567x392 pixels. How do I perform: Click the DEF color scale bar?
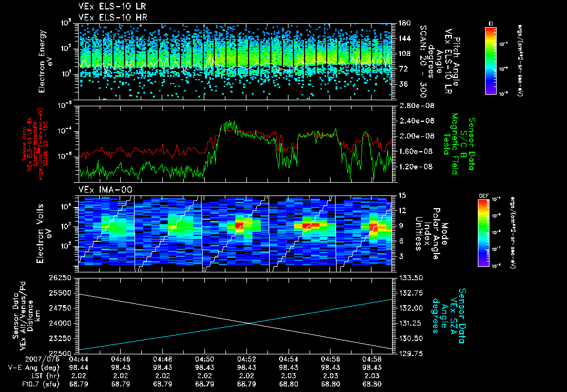(484, 233)
